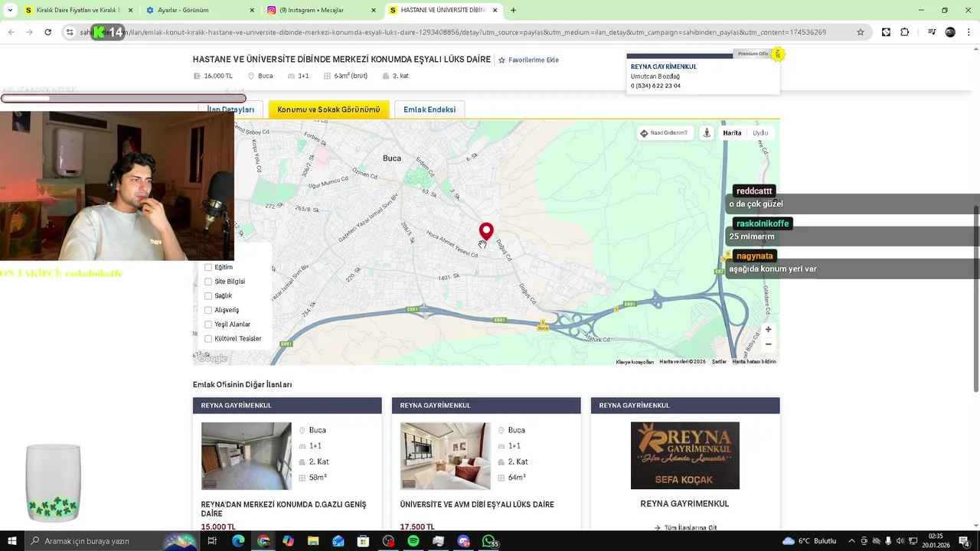Switch map to Uydu satellite view
980x551 pixels.
[x=760, y=133]
